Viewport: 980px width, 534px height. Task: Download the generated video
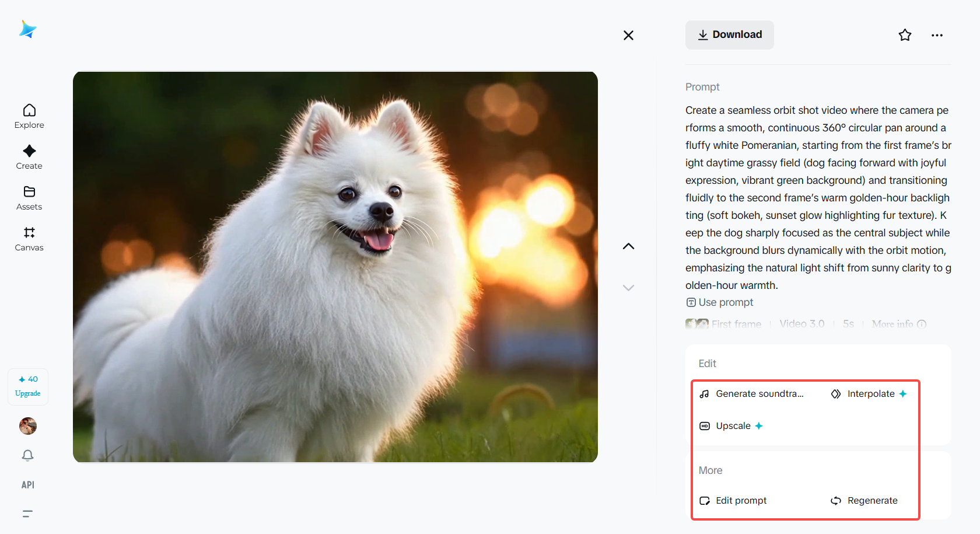tap(729, 35)
